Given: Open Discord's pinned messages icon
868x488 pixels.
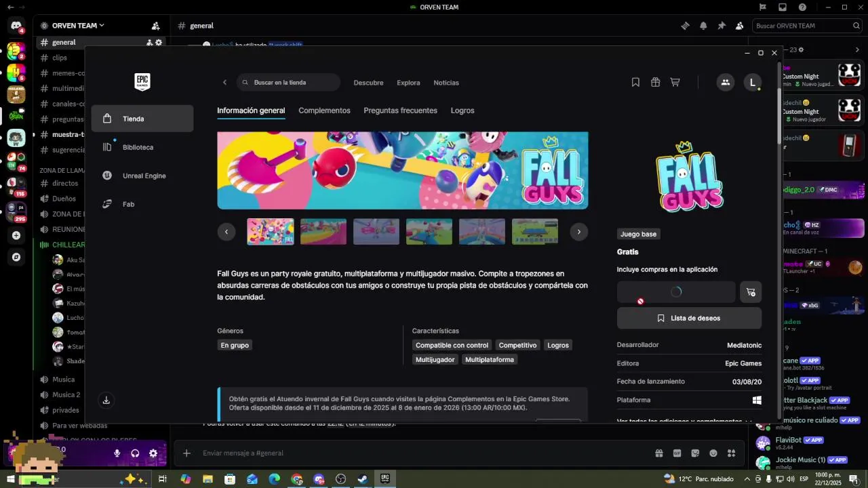Looking at the screenshot, I should pyautogui.click(x=722, y=26).
